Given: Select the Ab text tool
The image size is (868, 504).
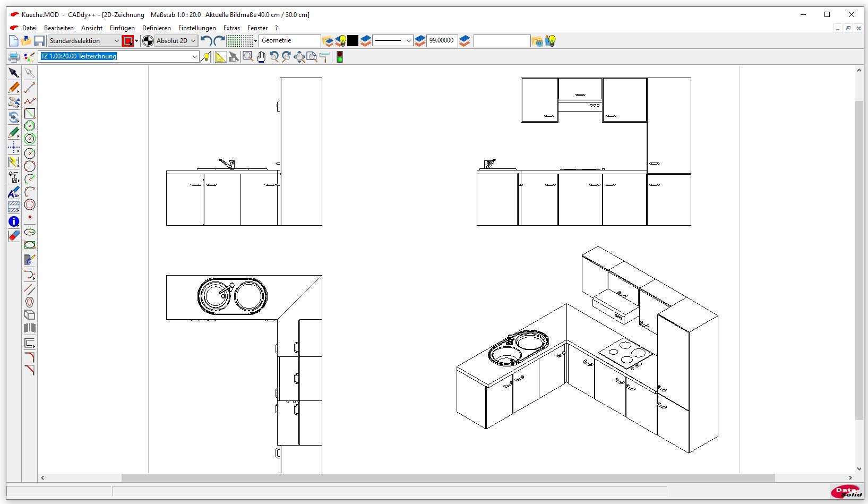Looking at the screenshot, I should (x=14, y=192).
